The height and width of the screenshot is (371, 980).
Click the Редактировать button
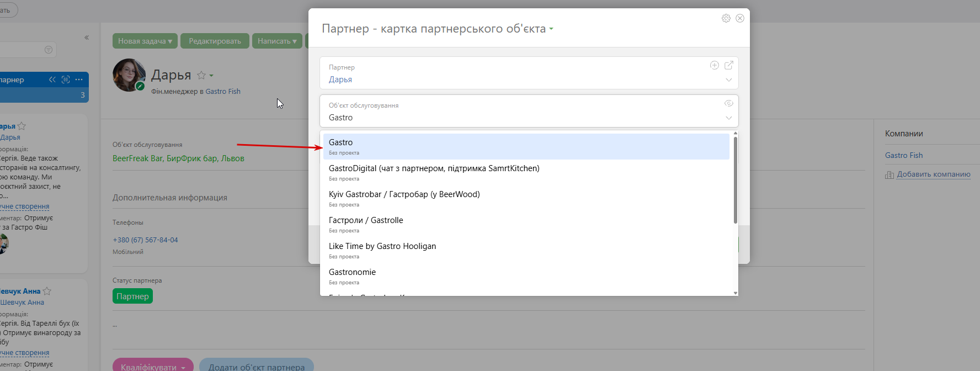click(215, 41)
